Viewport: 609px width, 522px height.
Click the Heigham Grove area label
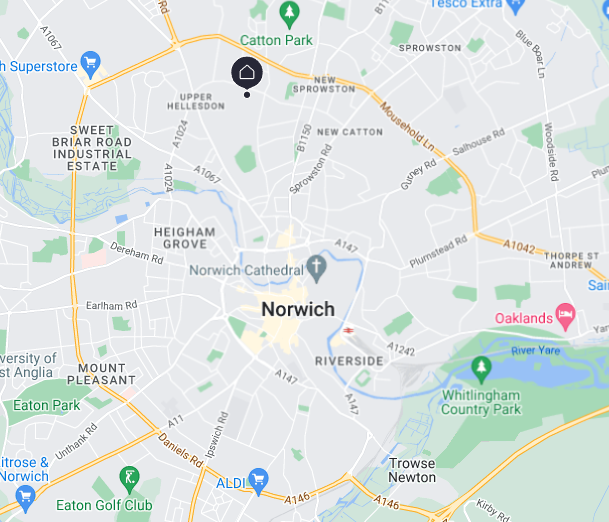(185, 238)
